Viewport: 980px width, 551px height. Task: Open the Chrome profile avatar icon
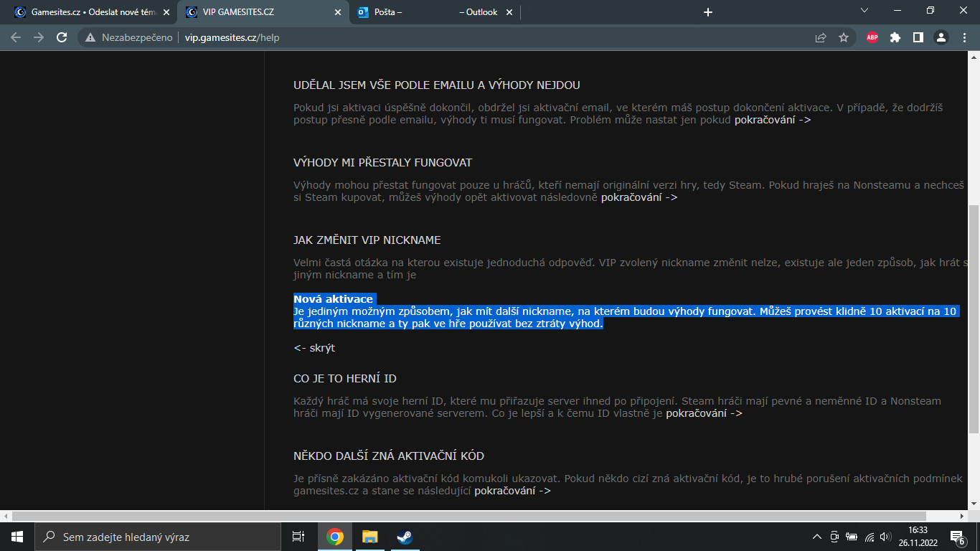coord(941,37)
